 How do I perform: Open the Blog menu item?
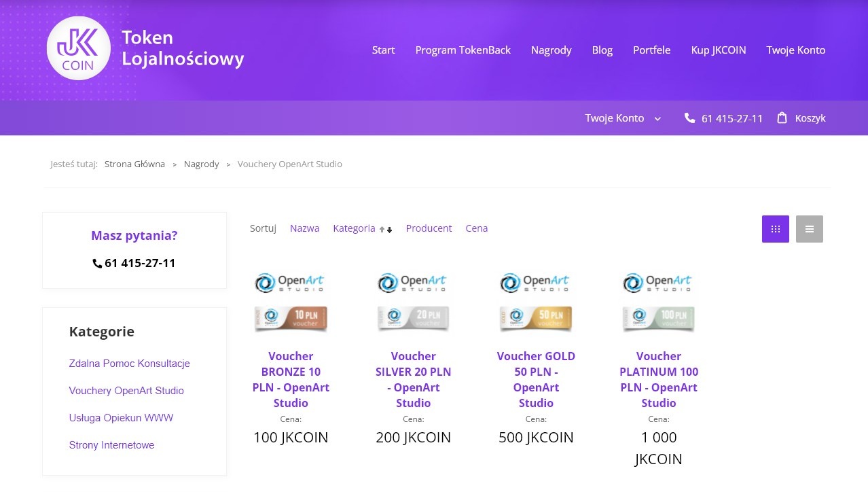pos(602,50)
